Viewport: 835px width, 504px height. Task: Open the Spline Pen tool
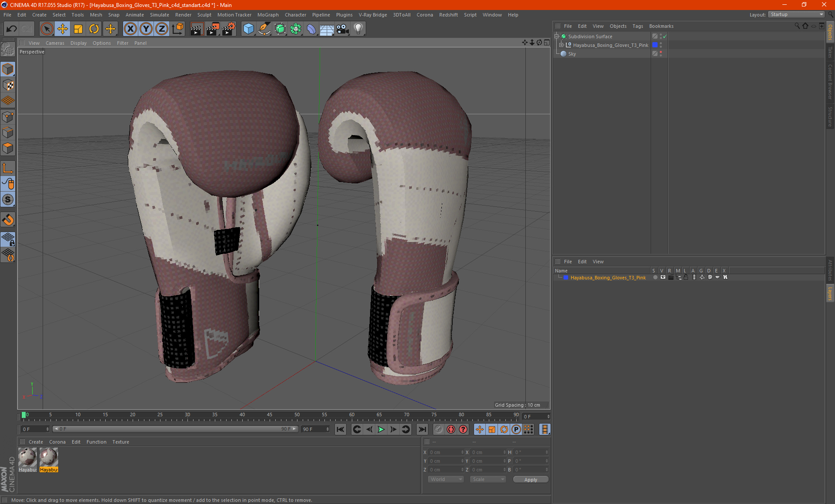[264, 29]
